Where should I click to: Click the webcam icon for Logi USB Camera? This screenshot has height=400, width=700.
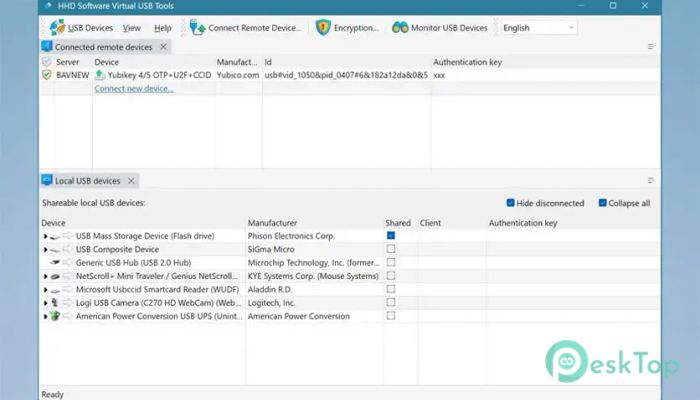(55, 303)
